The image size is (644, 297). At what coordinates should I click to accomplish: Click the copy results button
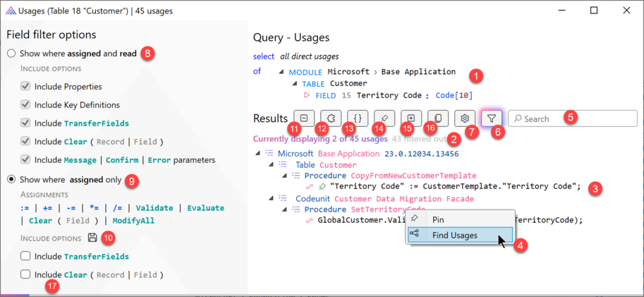pyautogui.click(x=438, y=119)
